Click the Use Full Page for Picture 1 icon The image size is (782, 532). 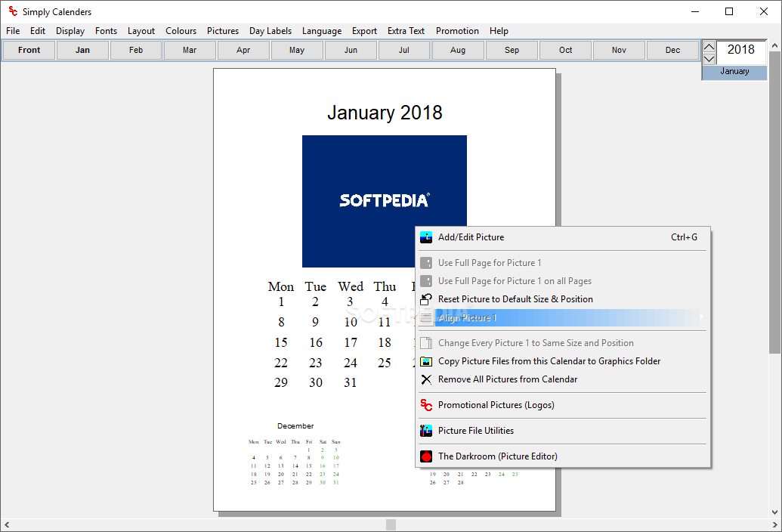coord(426,263)
